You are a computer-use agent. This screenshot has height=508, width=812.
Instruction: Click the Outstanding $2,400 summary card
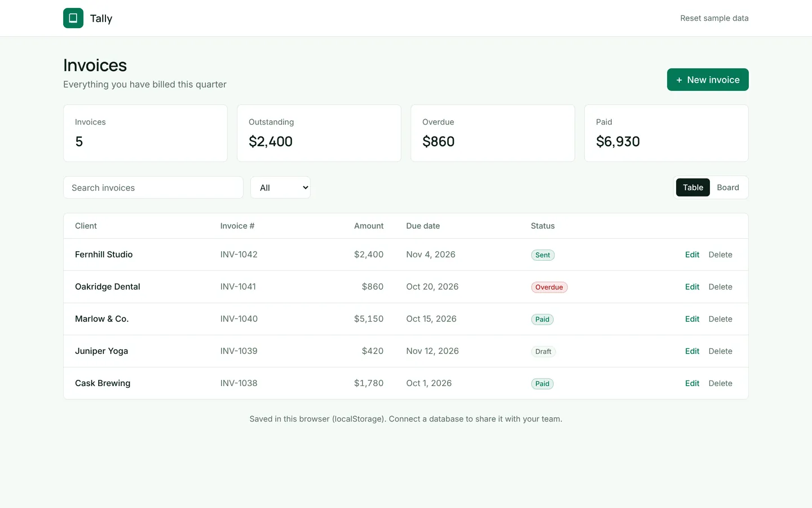pos(319,133)
